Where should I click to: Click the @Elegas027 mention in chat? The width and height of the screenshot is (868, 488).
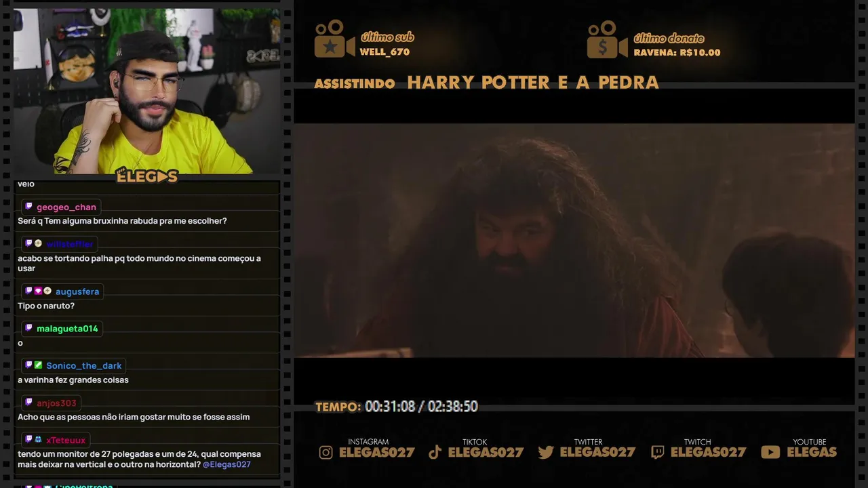(226, 465)
